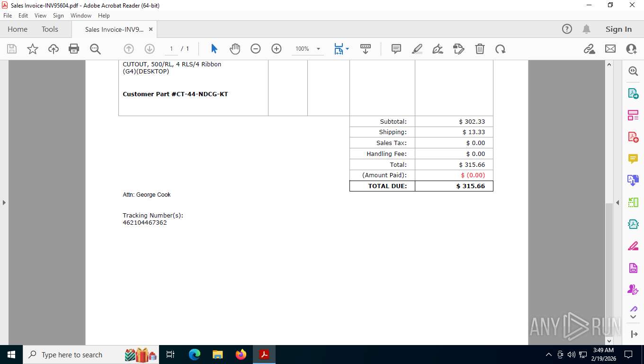The width and height of the screenshot is (644, 364).
Task: Open the Window menu
Action: coord(81,16)
